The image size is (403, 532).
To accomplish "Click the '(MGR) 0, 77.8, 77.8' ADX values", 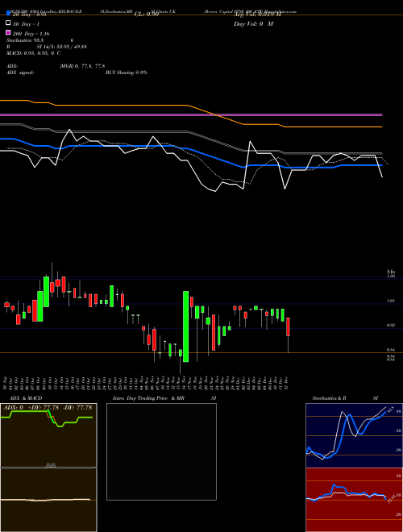I will click(81, 66).
